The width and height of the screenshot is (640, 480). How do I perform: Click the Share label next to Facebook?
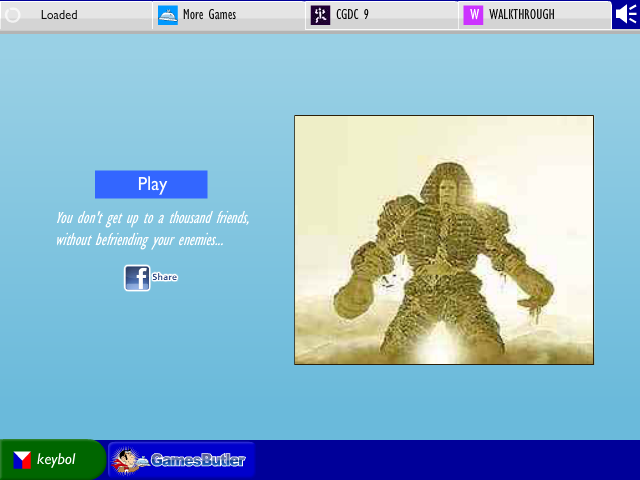(164, 277)
